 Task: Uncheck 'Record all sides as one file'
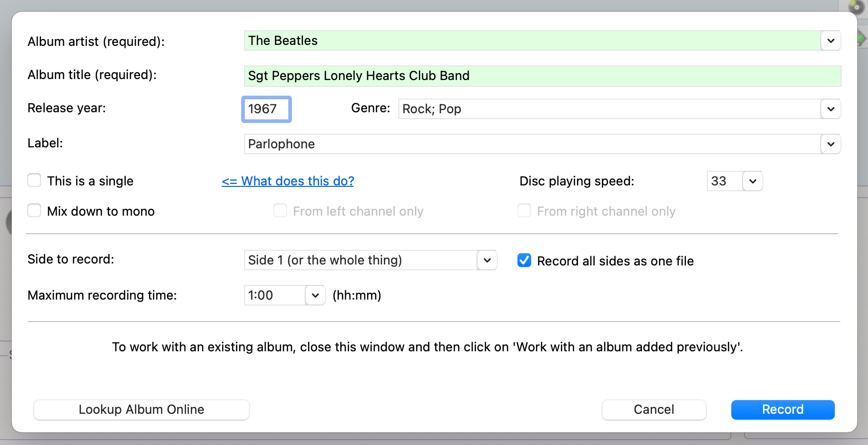(x=524, y=261)
